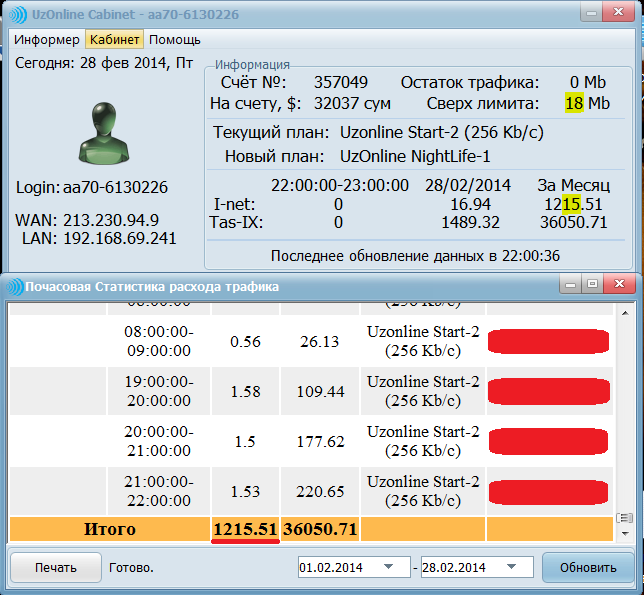Click the scroll up arrow in statistics table

pyautogui.click(x=625, y=313)
